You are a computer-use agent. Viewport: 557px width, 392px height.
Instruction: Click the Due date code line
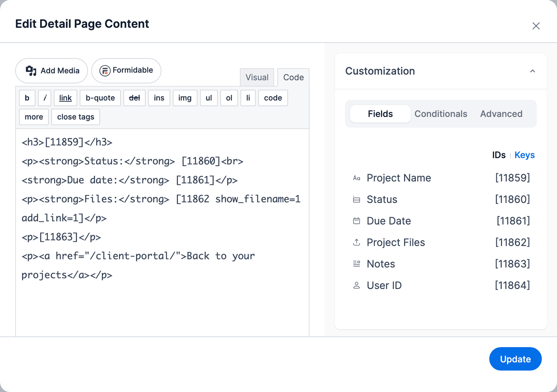coord(129,180)
